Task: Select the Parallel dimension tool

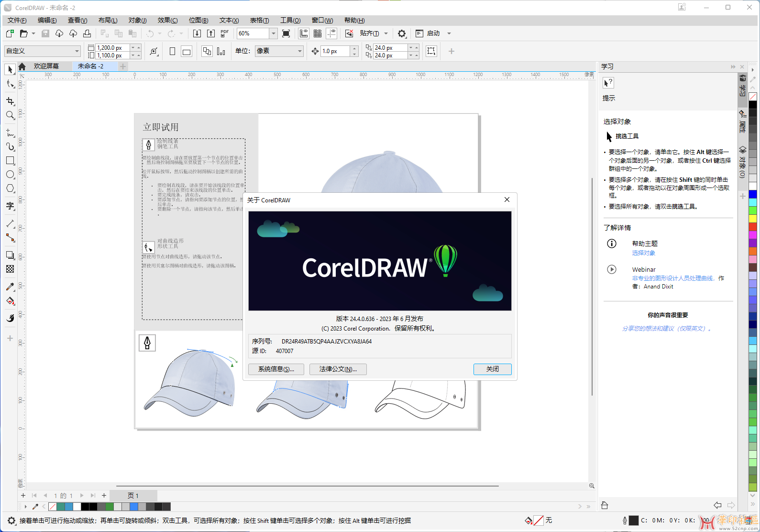Action: (10, 223)
